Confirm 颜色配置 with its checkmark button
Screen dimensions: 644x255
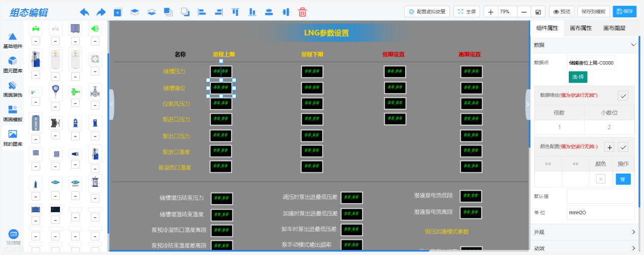click(623, 147)
